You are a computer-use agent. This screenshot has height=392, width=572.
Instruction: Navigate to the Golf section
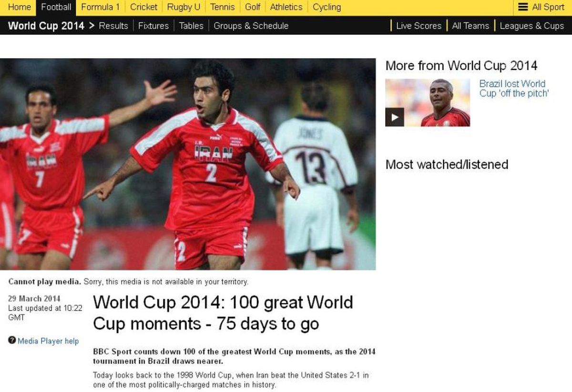253,7
